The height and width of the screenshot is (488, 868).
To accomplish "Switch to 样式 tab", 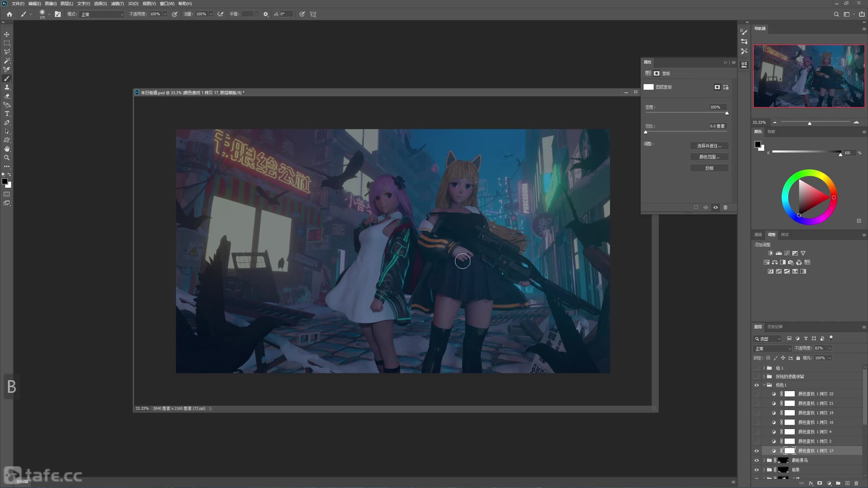I will (x=785, y=235).
